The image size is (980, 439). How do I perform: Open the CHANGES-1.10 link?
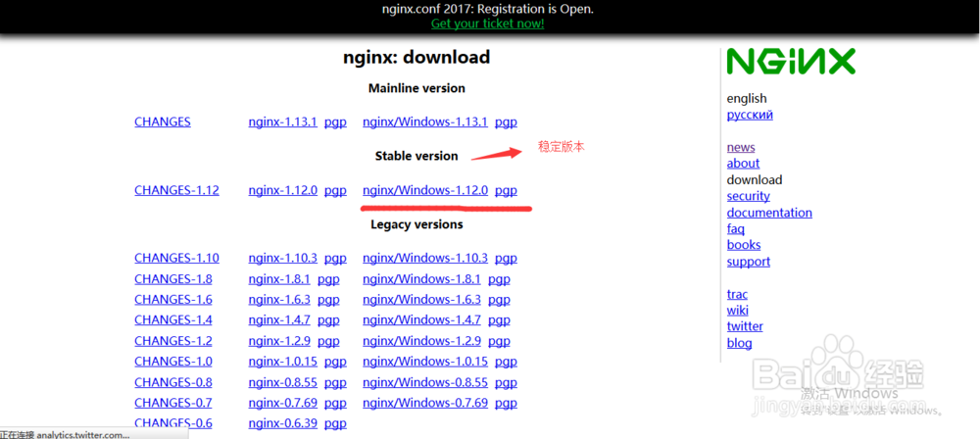tap(176, 258)
